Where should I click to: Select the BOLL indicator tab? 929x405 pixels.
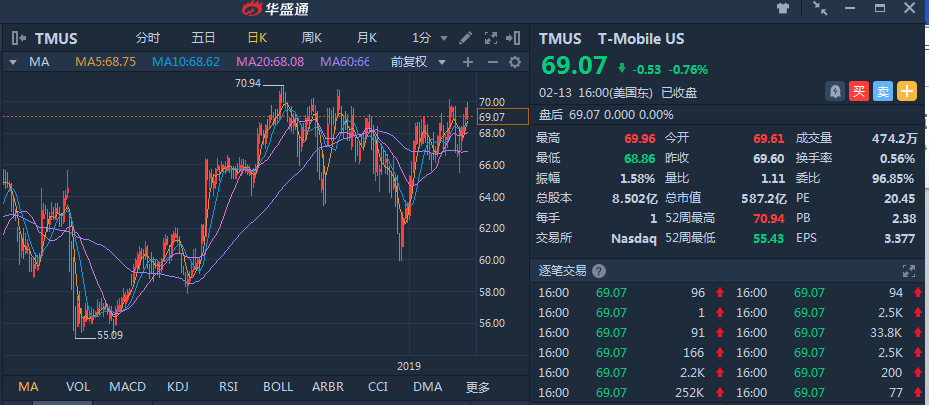[278, 387]
